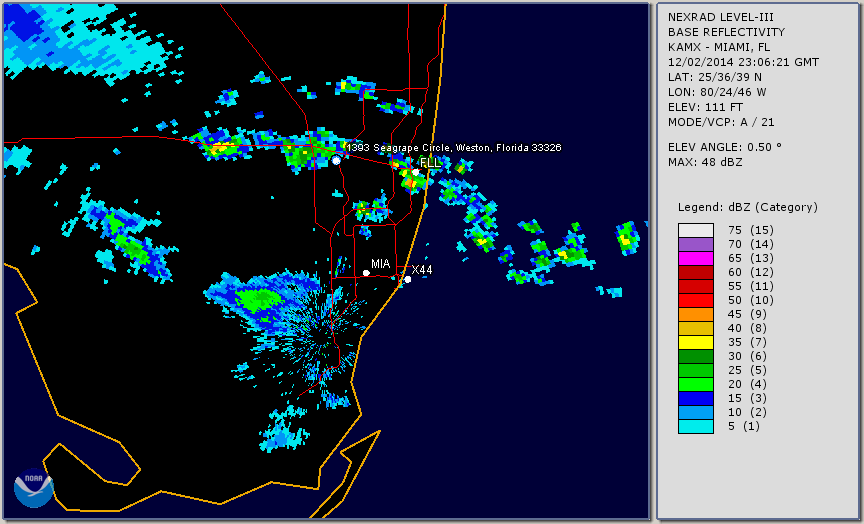
Task: Click the 'LON: 80/24/46 W' text
Action: coord(717,92)
